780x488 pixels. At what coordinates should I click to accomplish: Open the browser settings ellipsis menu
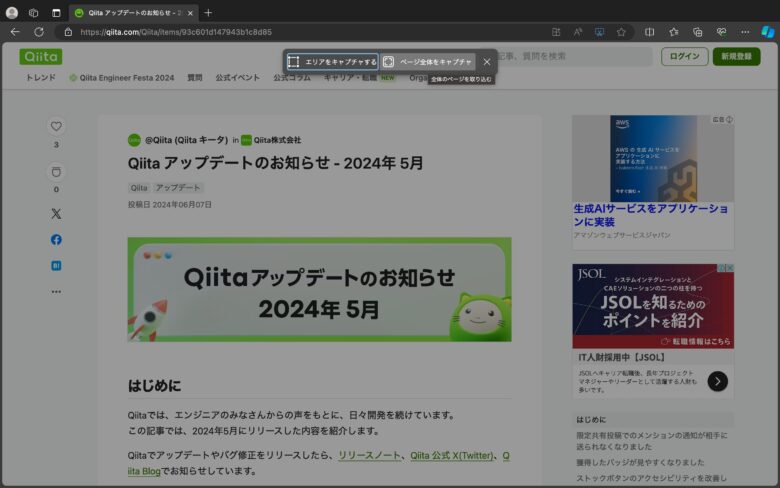click(x=745, y=32)
